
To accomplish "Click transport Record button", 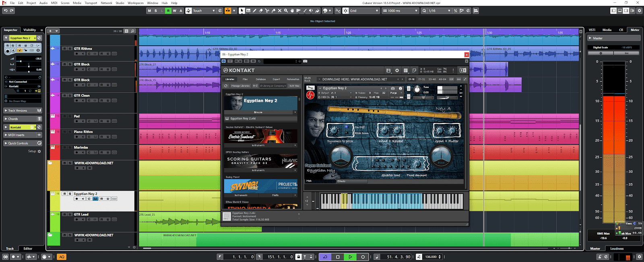I will [x=363, y=257].
